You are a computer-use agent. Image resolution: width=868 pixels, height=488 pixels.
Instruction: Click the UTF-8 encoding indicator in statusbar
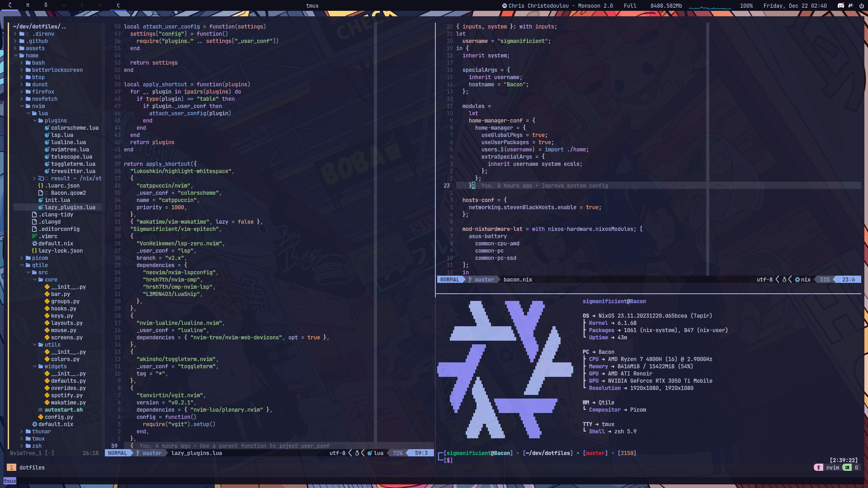337,453
